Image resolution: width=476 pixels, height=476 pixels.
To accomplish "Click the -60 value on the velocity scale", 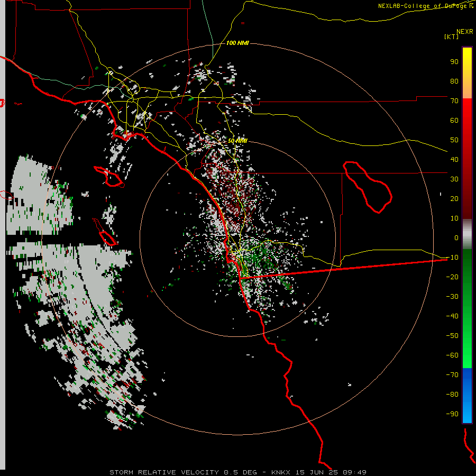I will [452, 355].
